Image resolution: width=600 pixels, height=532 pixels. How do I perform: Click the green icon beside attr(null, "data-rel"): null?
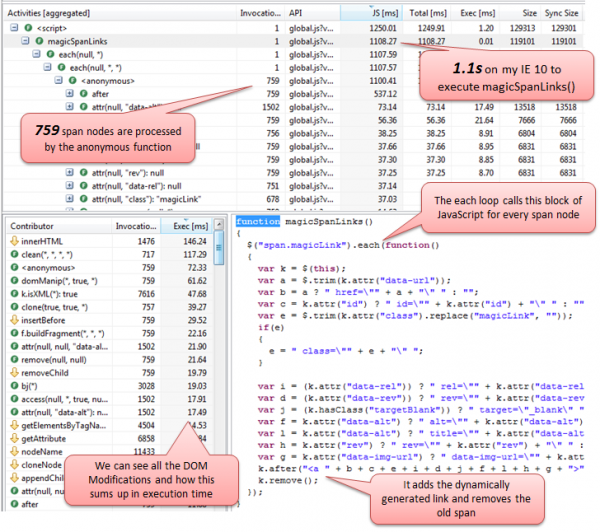84,186
